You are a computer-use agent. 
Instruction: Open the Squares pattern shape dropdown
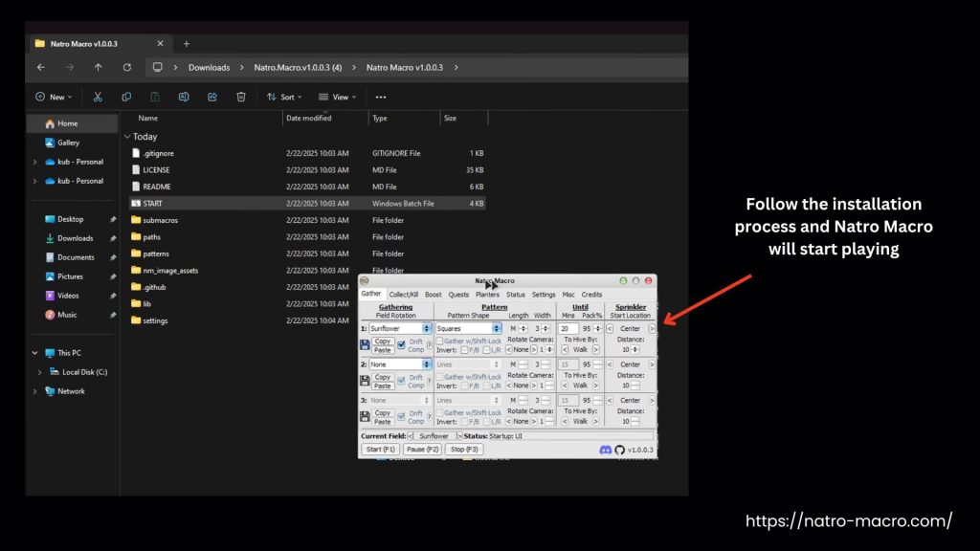click(x=497, y=328)
